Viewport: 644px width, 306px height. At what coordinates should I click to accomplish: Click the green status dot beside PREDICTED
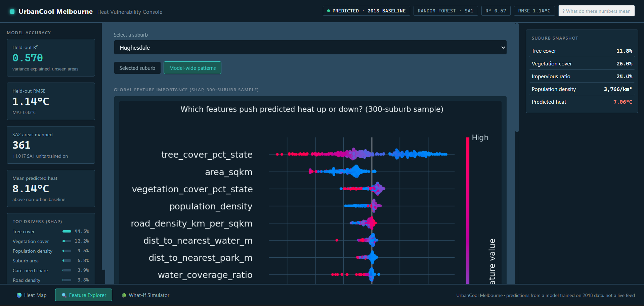329,11
